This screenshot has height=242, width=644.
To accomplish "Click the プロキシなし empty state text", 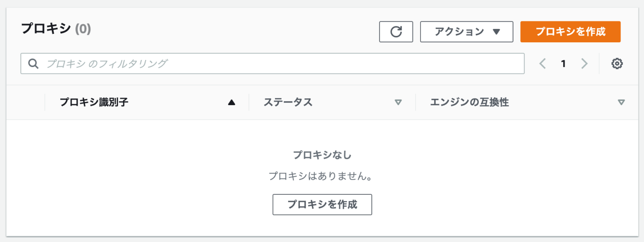I will tap(322, 154).
